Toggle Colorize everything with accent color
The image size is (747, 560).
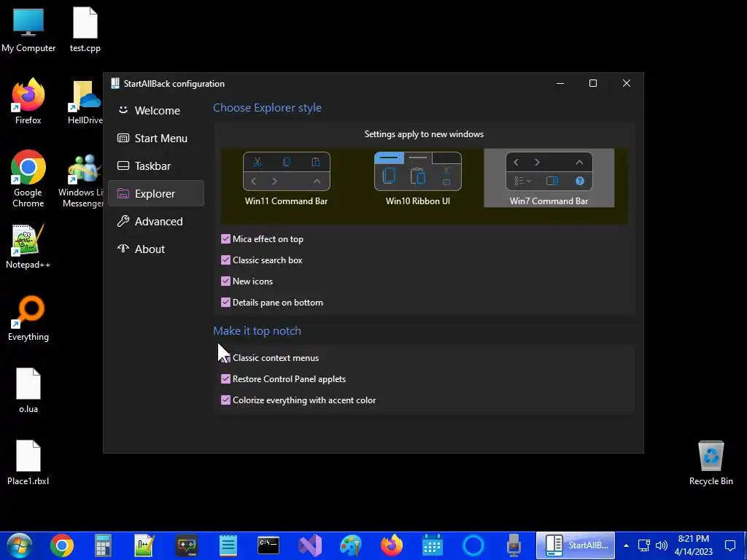tap(226, 400)
